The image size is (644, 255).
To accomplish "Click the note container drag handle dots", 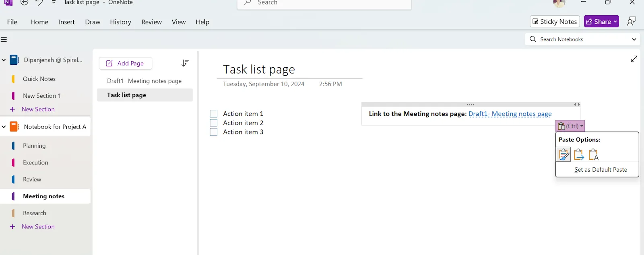I will click(x=471, y=105).
